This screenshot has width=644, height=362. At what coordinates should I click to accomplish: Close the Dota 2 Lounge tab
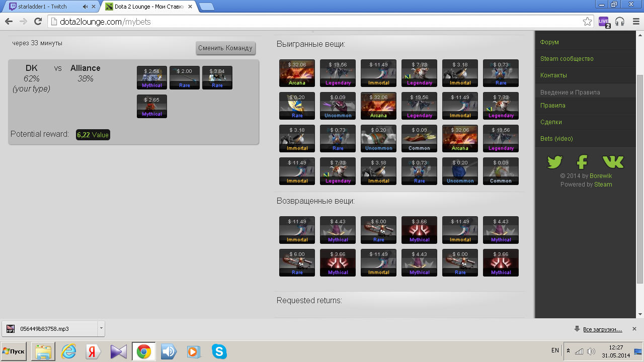click(x=190, y=7)
